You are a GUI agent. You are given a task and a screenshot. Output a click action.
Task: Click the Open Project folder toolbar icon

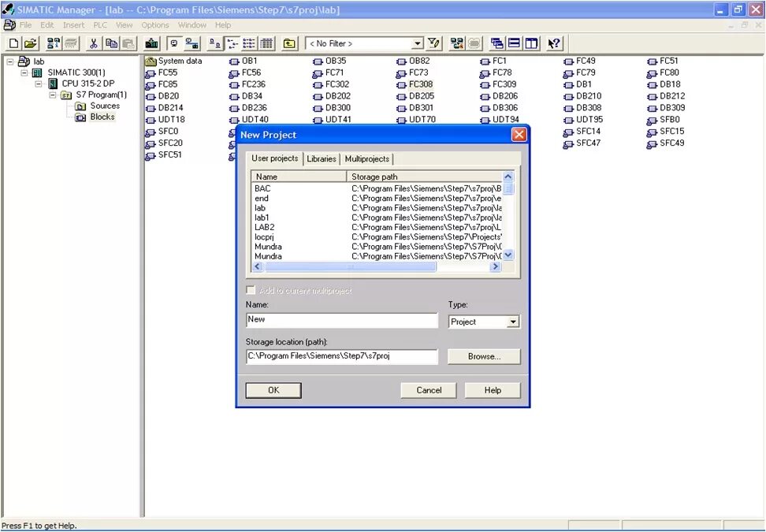tap(30, 43)
